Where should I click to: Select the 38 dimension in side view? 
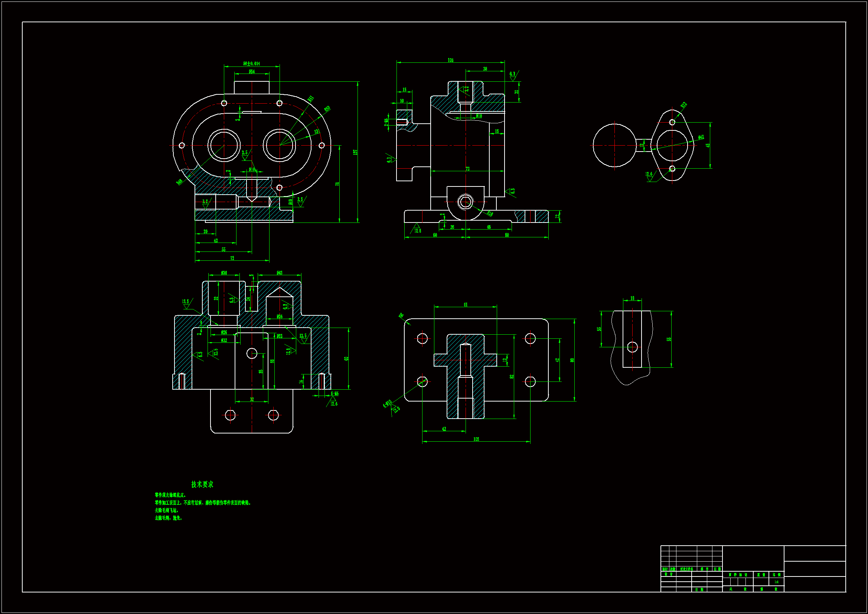click(x=485, y=69)
